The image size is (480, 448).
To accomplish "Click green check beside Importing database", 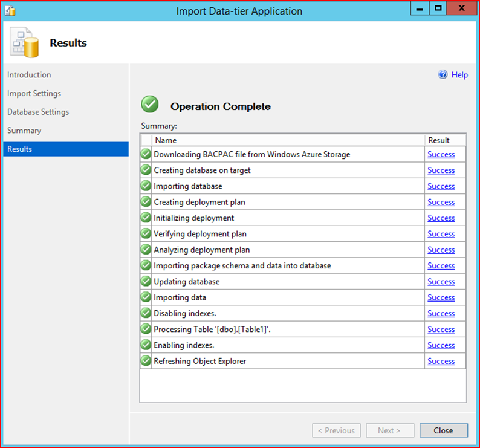I will tap(146, 186).
